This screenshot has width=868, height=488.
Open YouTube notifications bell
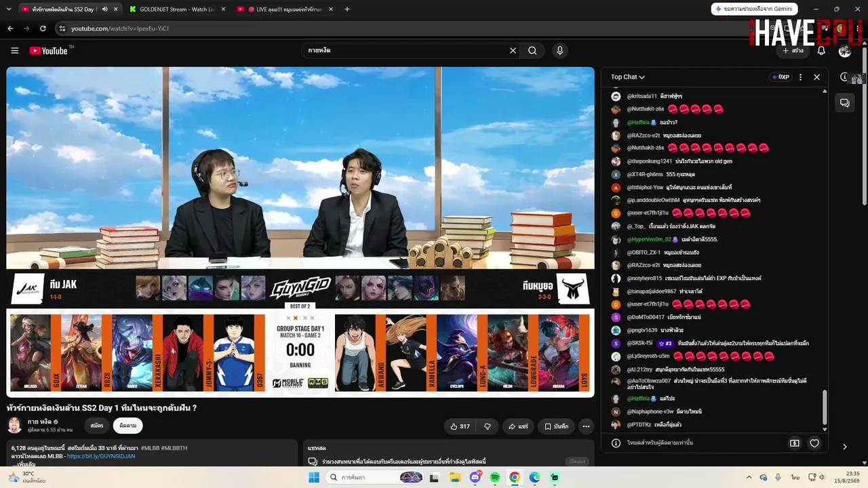[x=821, y=51]
